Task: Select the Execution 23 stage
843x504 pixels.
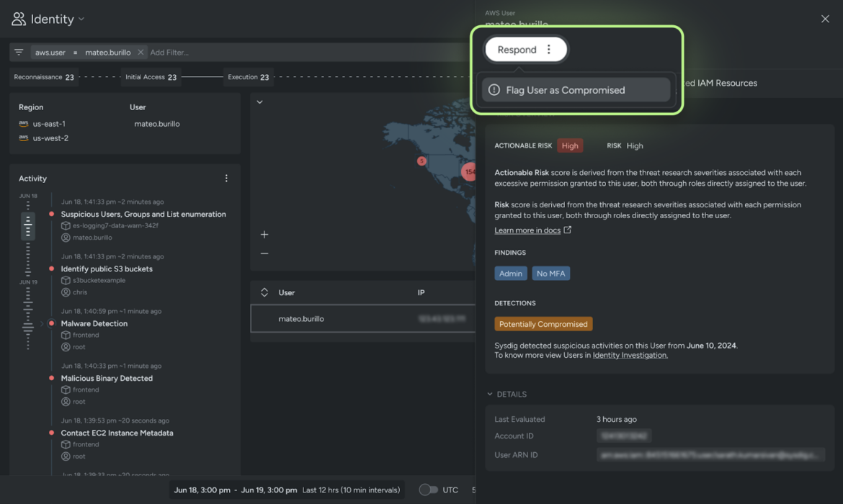Action: point(248,77)
